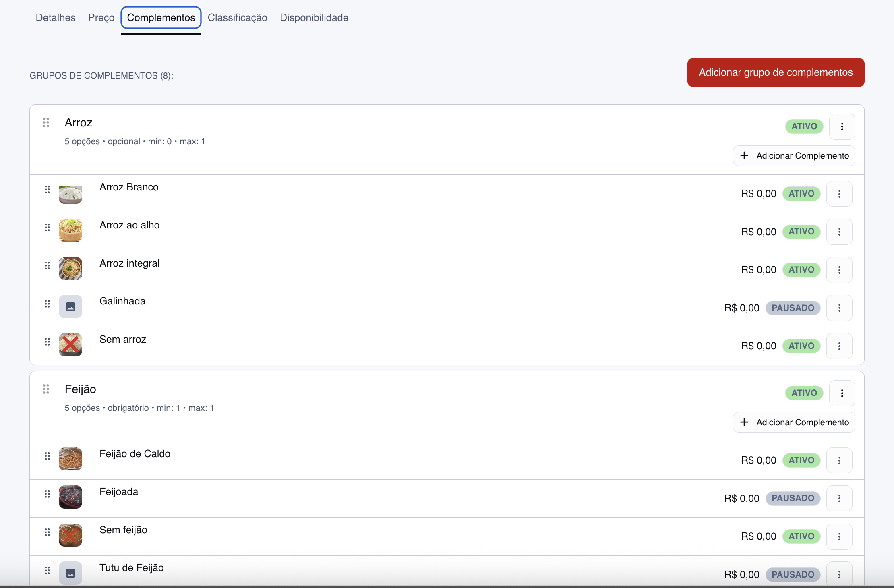Open the Disponibilidade tab
This screenshot has height=588, width=894.
(x=314, y=18)
